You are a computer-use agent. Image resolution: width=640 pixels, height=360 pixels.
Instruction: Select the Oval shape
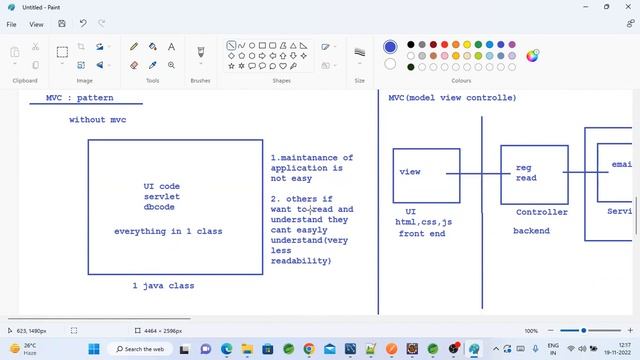point(252,45)
